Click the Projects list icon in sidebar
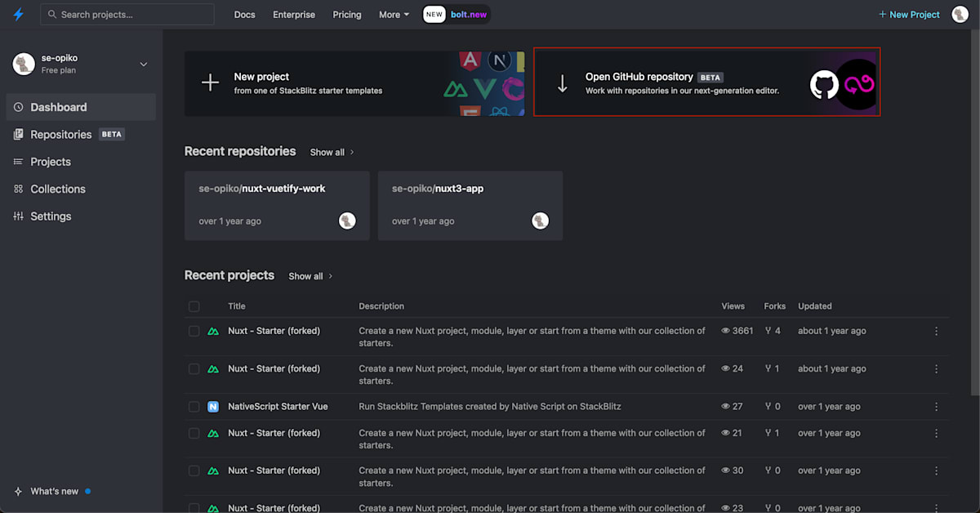Image resolution: width=980 pixels, height=513 pixels. click(x=18, y=162)
